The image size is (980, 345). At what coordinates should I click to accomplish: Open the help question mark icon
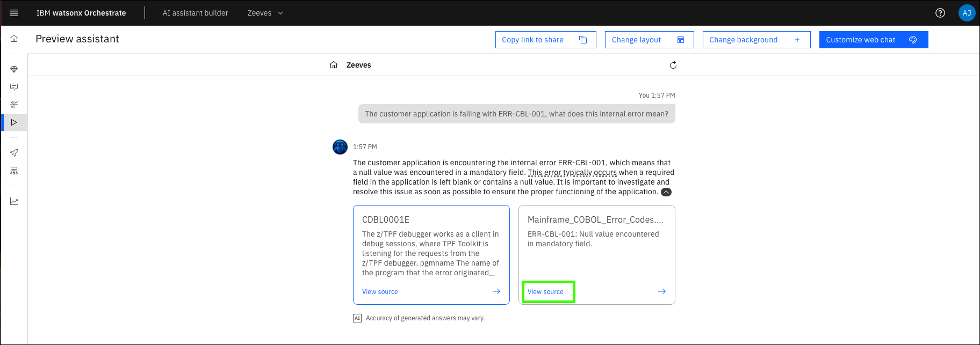click(x=940, y=13)
